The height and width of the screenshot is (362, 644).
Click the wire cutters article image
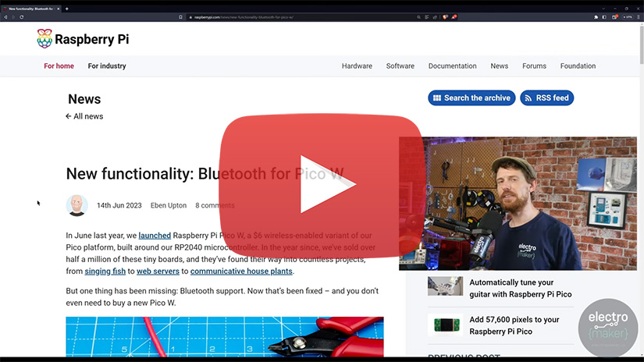[225, 336]
